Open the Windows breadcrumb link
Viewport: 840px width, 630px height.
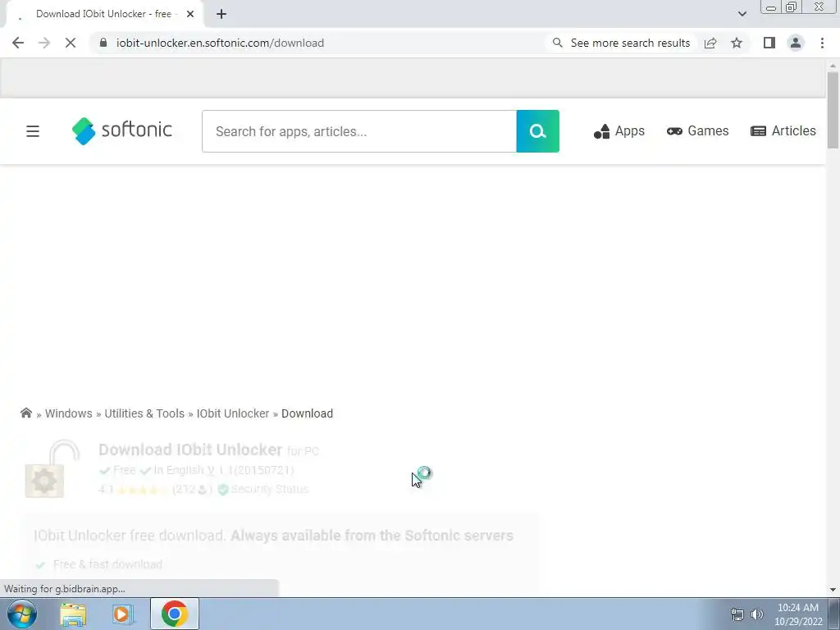click(69, 413)
